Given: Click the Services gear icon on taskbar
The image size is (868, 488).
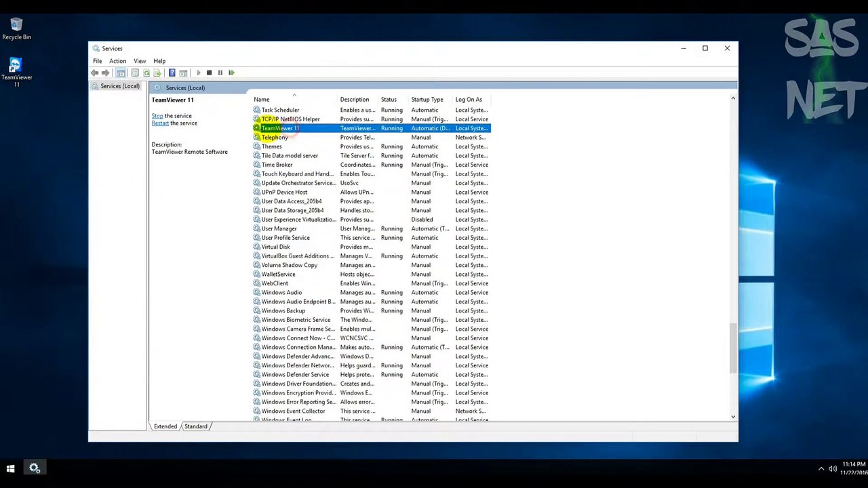Looking at the screenshot, I should 35,468.
